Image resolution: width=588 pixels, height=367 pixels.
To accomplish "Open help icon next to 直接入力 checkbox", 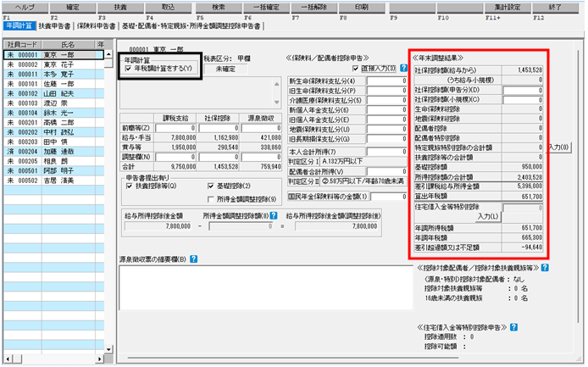I will click(403, 68).
